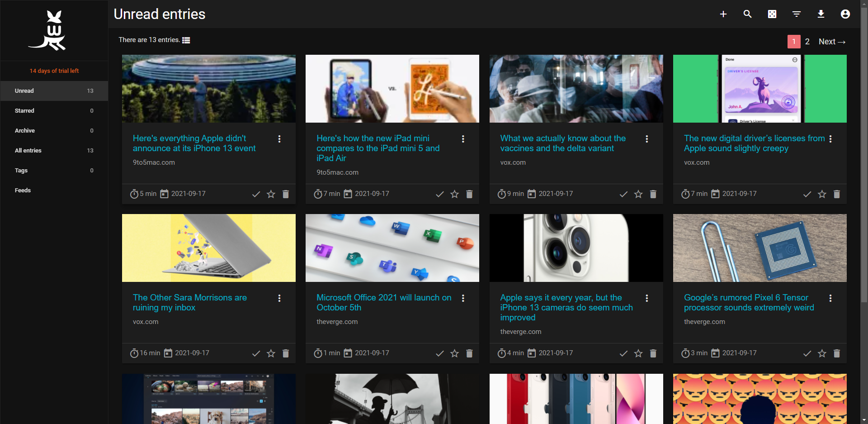The image size is (868, 424).
Task: Open Feeds in the sidebar
Action: click(x=54, y=191)
